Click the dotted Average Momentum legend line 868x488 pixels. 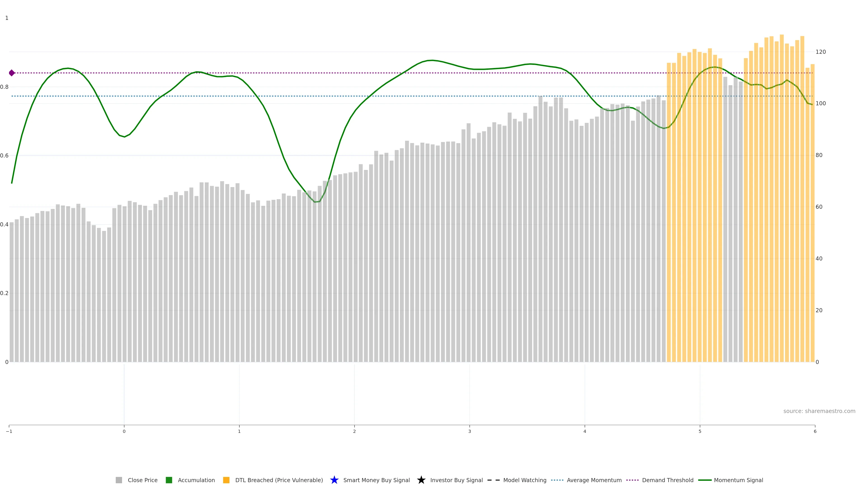557,480
